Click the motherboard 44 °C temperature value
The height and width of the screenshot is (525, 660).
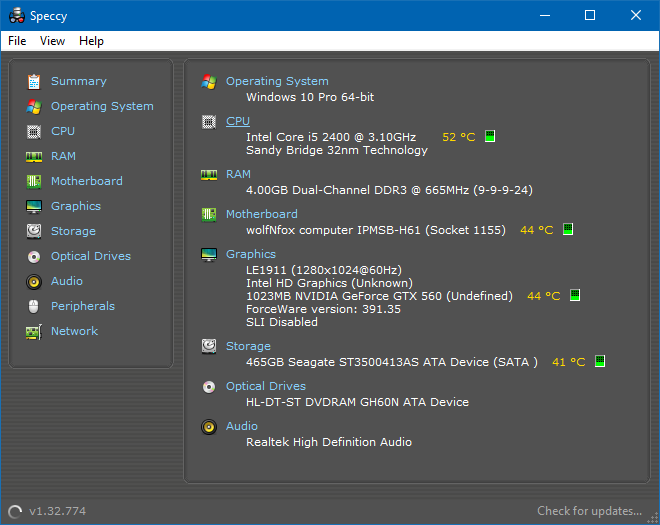coord(537,230)
